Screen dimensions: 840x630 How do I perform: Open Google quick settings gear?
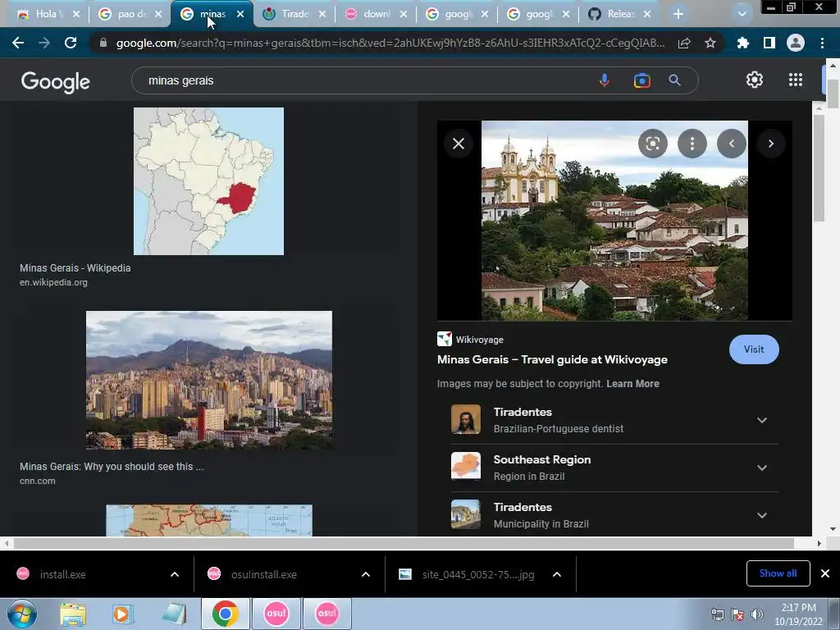[x=755, y=80]
